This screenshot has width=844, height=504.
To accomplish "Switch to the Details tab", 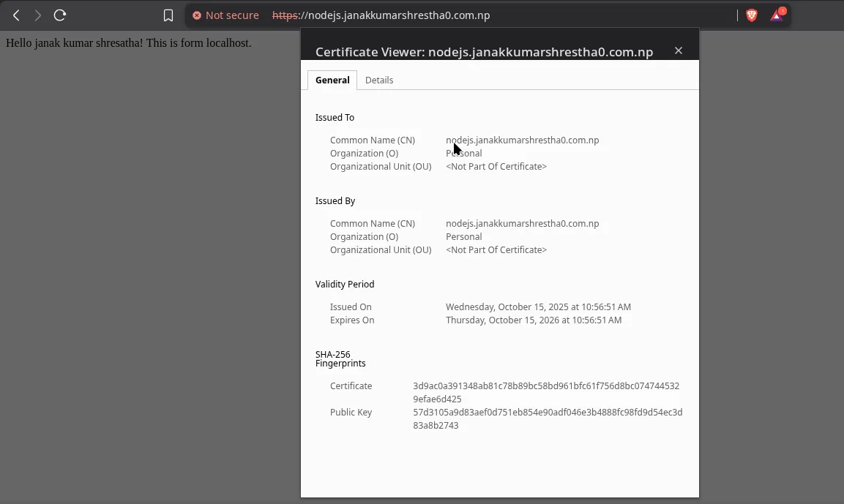I will point(379,80).
